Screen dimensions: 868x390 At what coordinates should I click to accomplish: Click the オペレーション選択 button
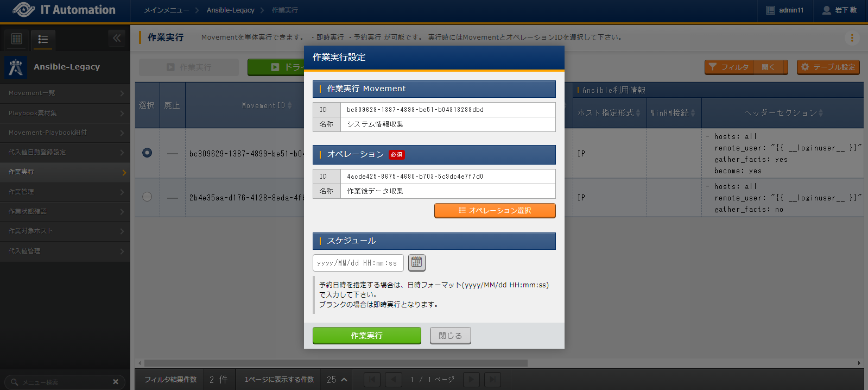tap(495, 211)
